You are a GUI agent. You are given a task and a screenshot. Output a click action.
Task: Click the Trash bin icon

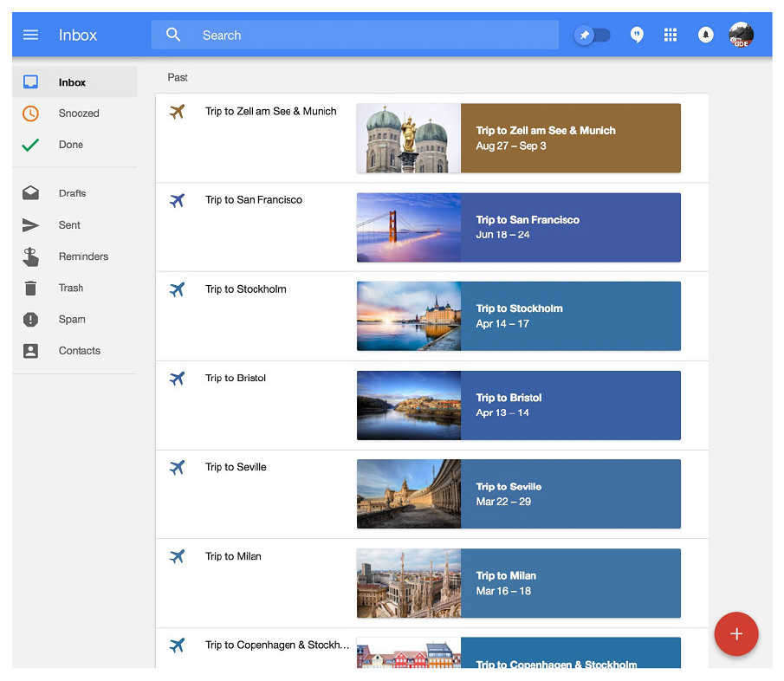(x=30, y=288)
